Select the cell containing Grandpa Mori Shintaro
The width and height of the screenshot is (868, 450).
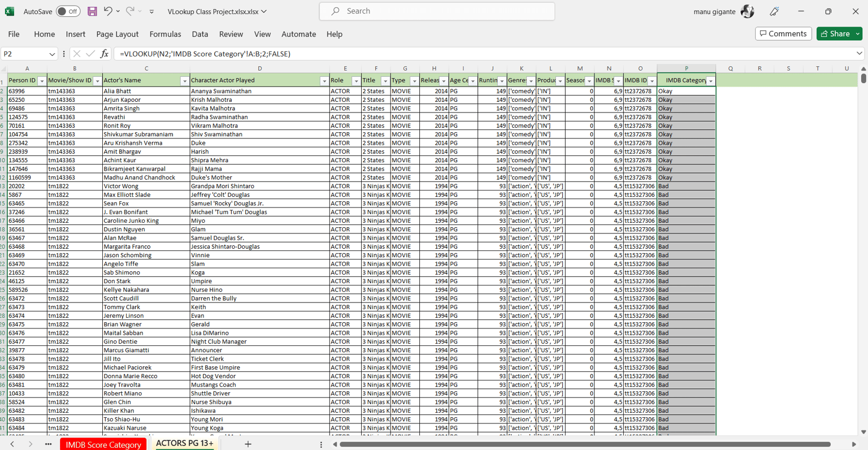(x=260, y=186)
